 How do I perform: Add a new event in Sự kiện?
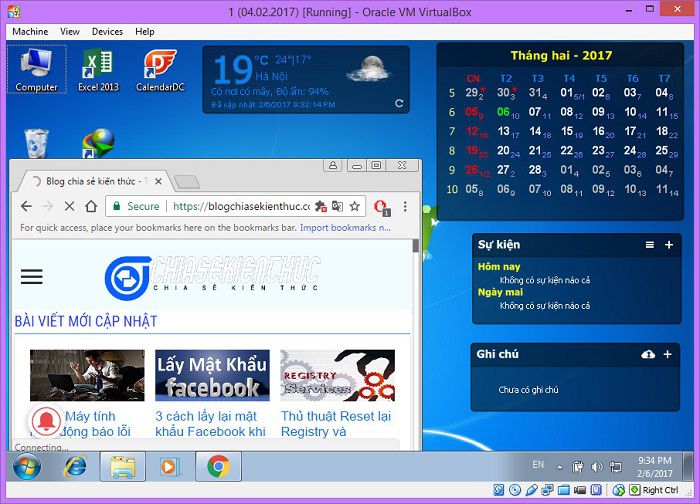pos(669,245)
